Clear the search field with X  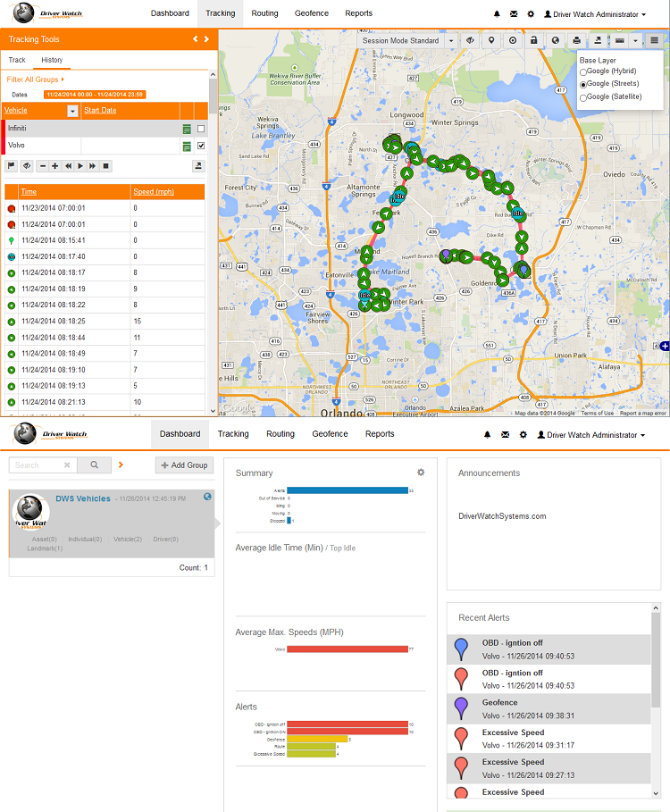(67, 465)
